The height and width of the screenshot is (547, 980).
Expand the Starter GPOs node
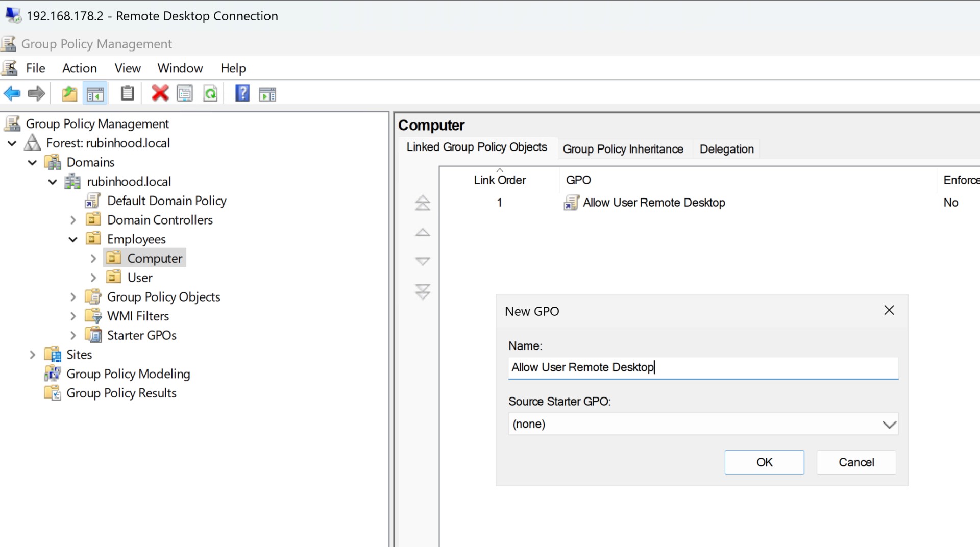[x=73, y=335]
